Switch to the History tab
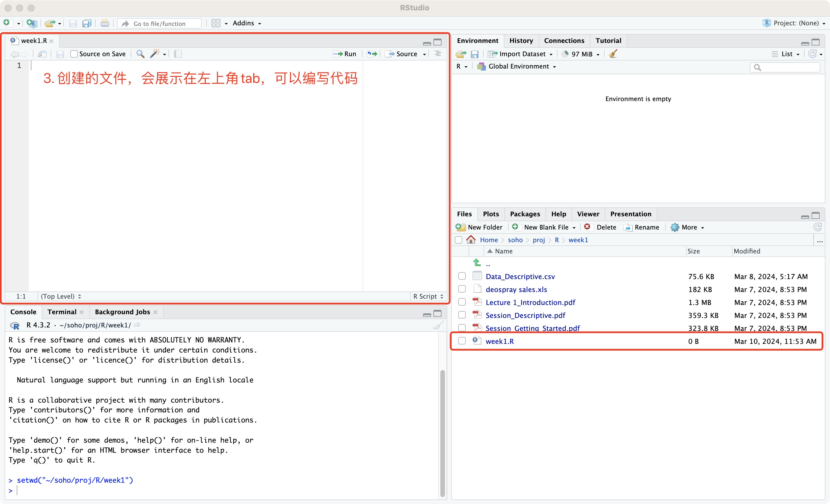Screen dimensions: 830x504 point(521,40)
